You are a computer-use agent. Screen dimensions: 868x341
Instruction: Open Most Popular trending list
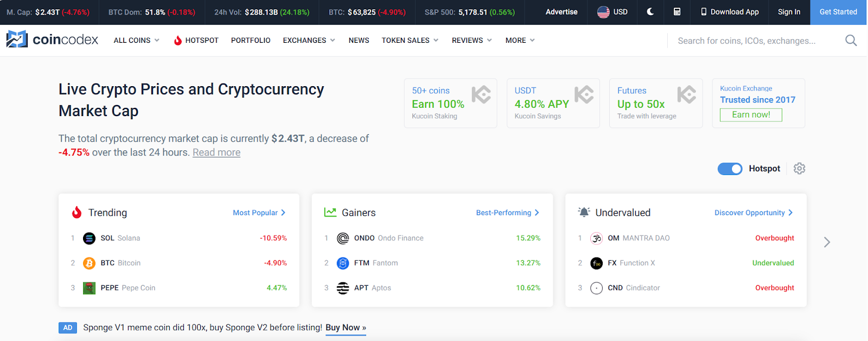pos(259,213)
